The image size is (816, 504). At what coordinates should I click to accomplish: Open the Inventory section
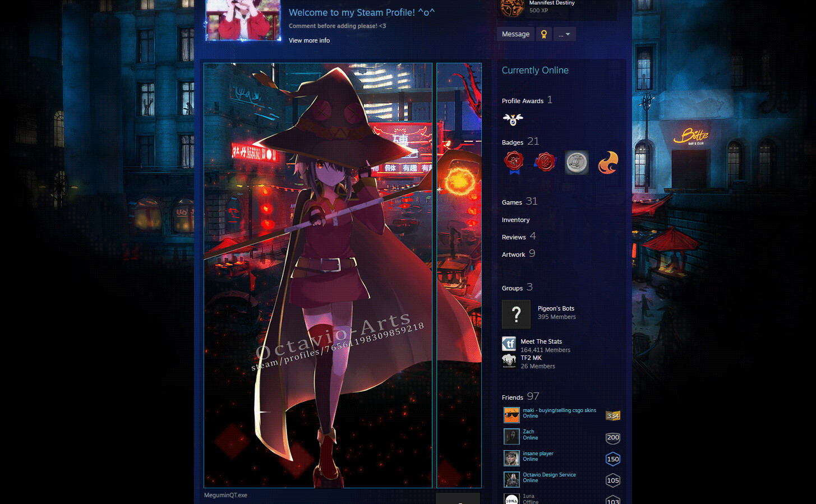[515, 220]
